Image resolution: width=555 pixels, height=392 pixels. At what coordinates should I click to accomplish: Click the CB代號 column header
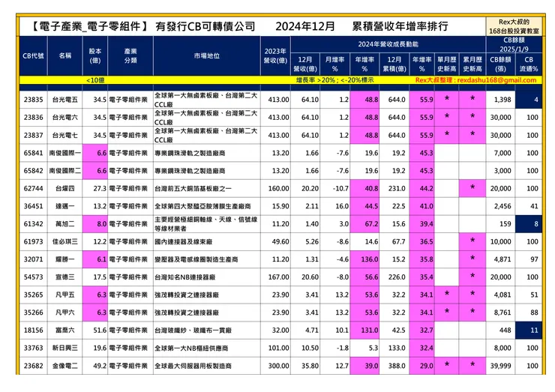(33, 56)
